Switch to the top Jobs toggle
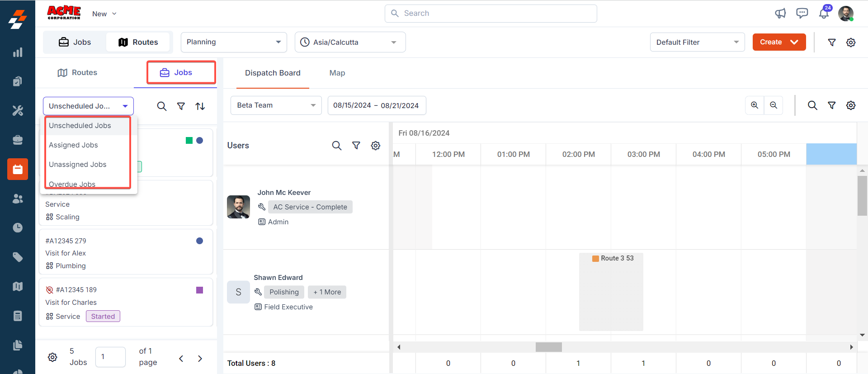Image resolution: width=868 pixels, height=374 pixels. (75, 42)
